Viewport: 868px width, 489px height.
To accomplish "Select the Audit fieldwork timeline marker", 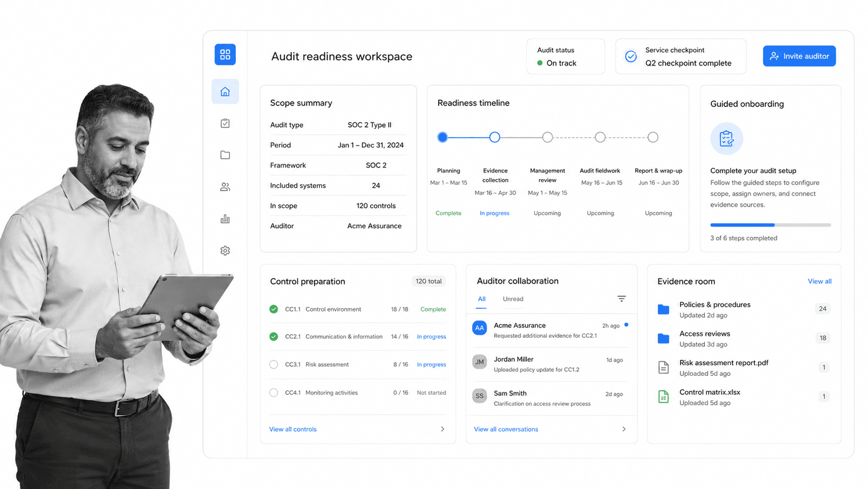I will pyautogui.click(x=600, y=137).
